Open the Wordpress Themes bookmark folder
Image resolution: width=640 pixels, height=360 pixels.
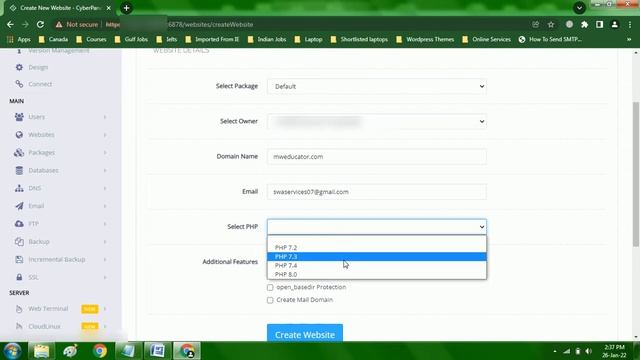(425, 40)
